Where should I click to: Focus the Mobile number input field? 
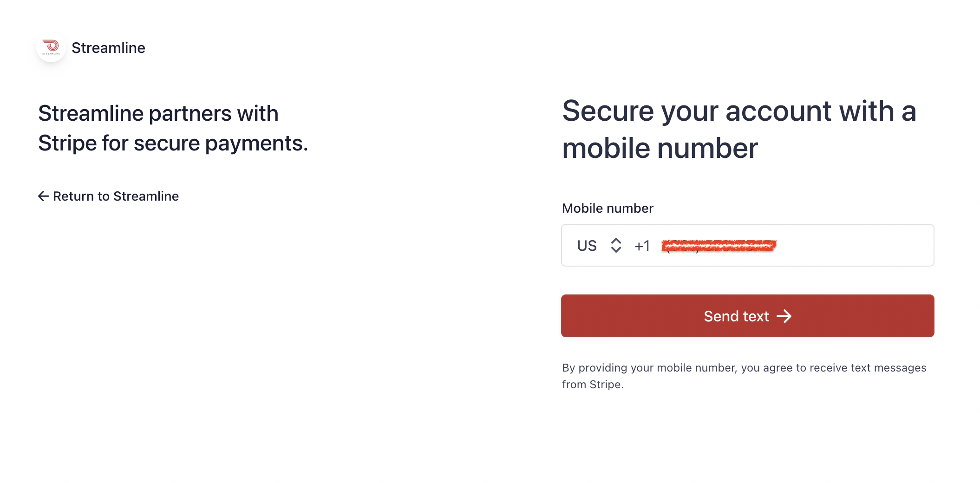747,245
